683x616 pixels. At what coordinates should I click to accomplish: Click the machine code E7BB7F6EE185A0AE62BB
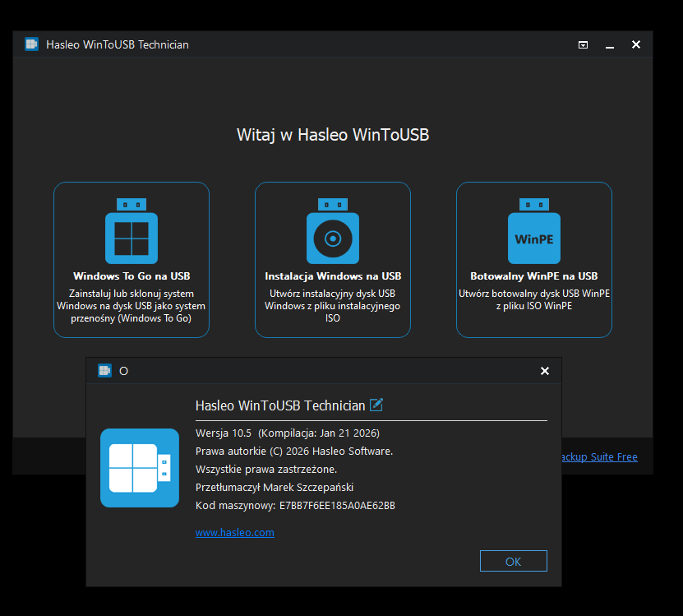pos(337,505)
